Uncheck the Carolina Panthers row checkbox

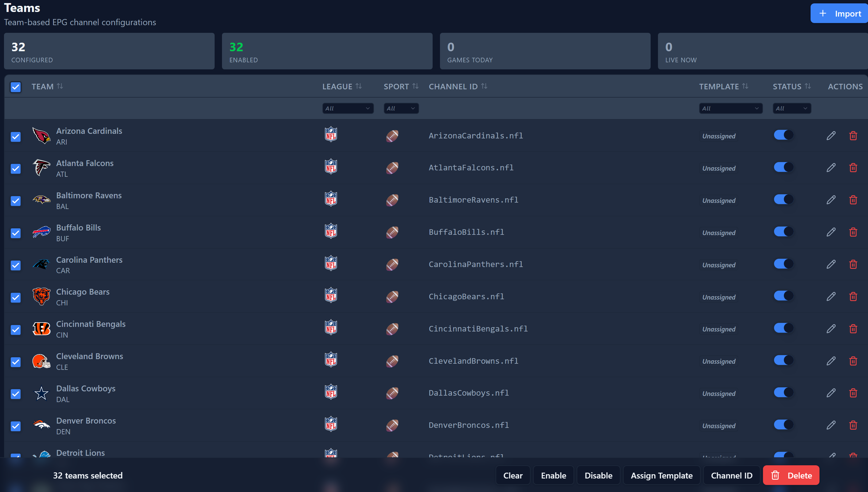(16, 265)
